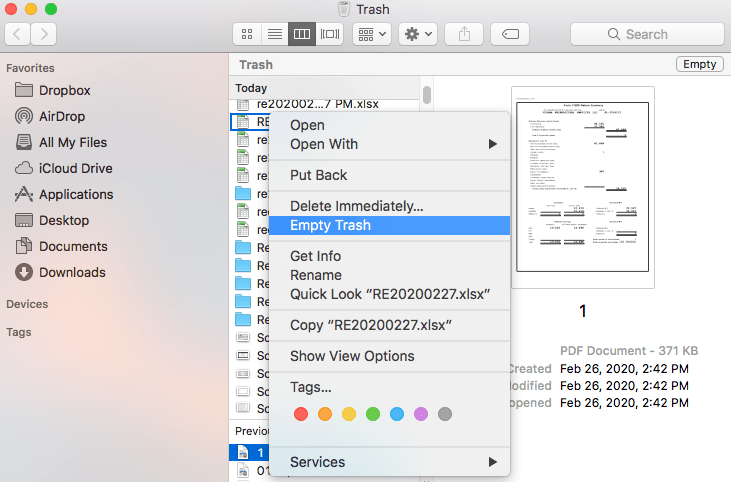The image size is (731, 482).
Task: Apply the red tag color
Action: click(301, 414)
